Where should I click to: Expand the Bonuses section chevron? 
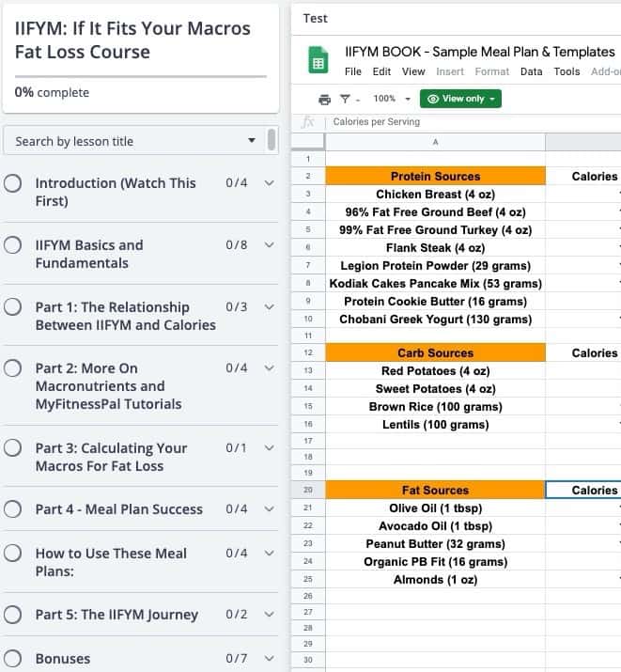[270, 658]
